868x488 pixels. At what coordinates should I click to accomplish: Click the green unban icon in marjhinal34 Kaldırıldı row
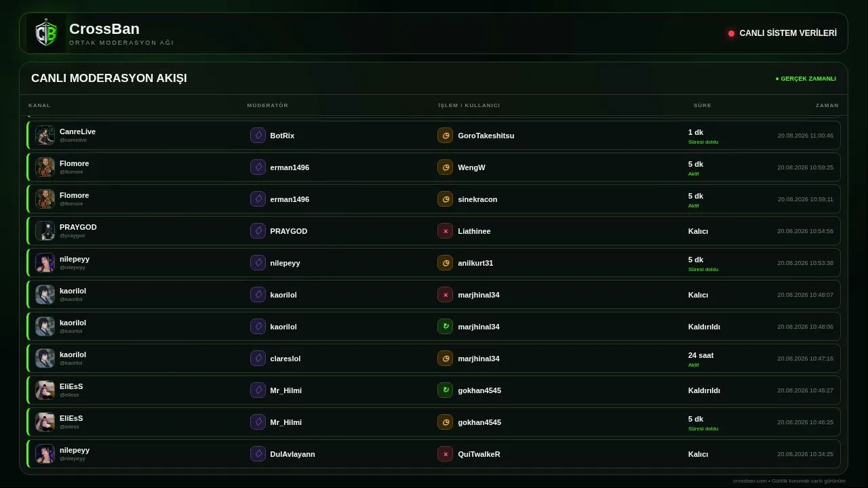445,327
